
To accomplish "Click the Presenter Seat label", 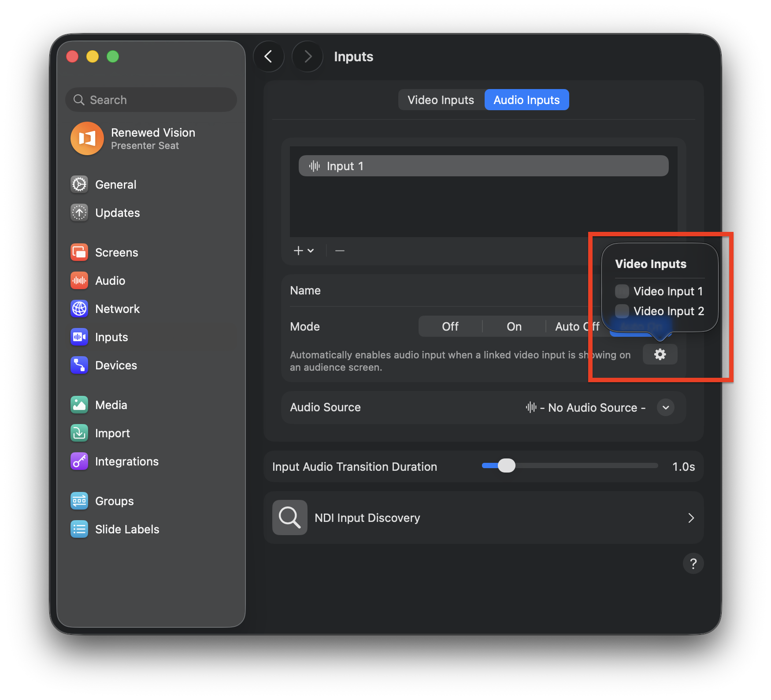I will tap(145, 146).
